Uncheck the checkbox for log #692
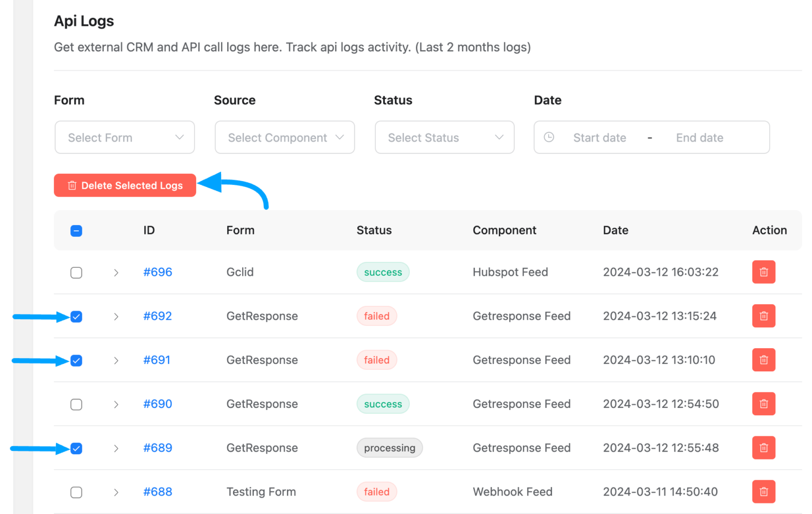812x514 pixels. (76, 316)
